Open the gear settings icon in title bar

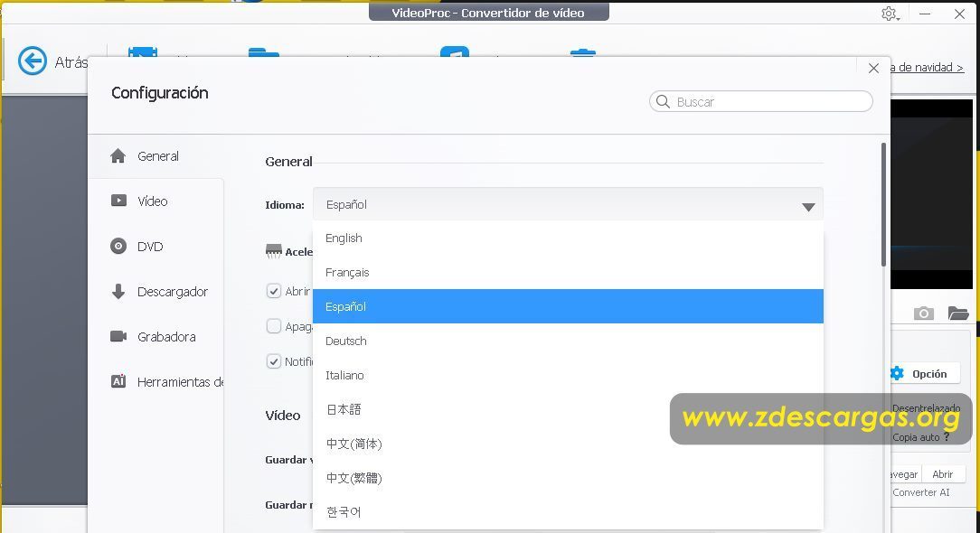click(890, 14)
